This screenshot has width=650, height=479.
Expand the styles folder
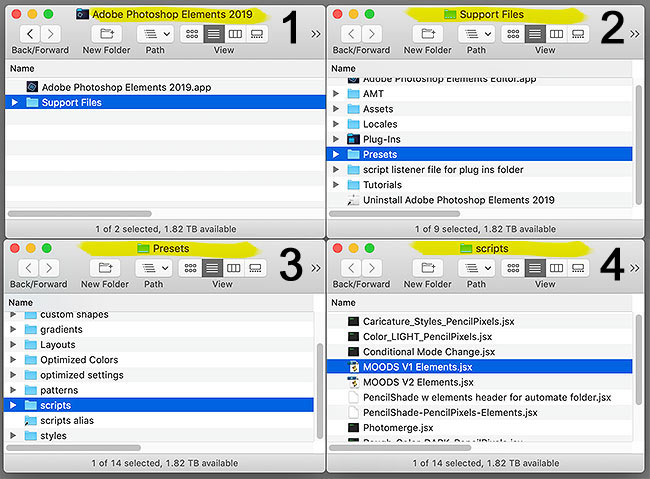(13, 435)
